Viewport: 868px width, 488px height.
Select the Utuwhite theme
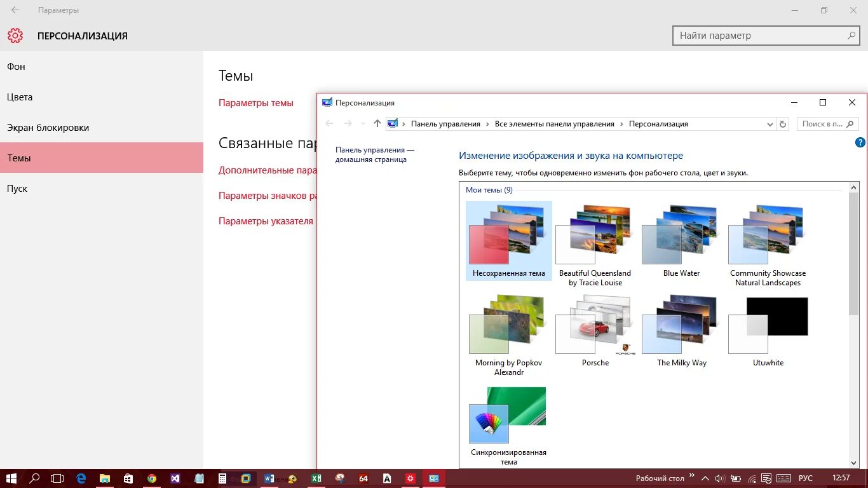click(x=768, y=331)
